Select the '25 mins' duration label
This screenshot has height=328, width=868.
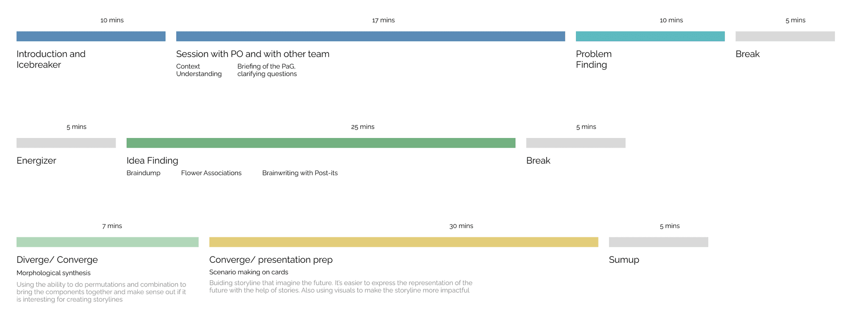click(363, 127)
